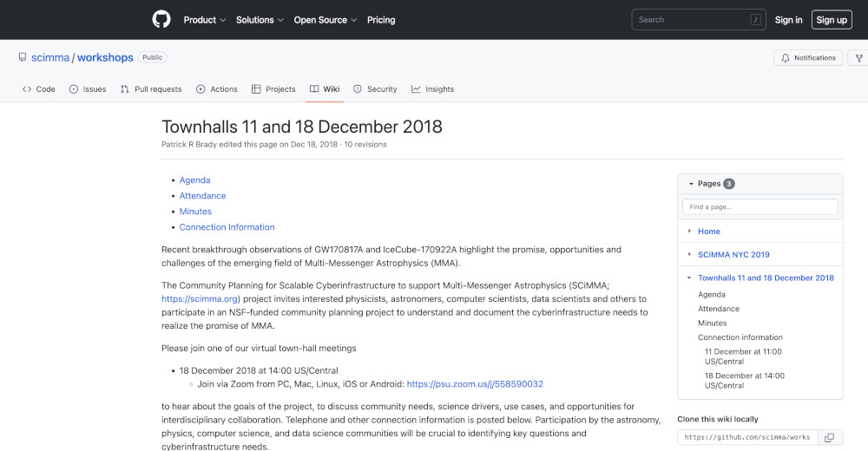This screenshot has width=868, height=451.
Task: Click the Notifications bell button
Action: click(x=808, y=58)
